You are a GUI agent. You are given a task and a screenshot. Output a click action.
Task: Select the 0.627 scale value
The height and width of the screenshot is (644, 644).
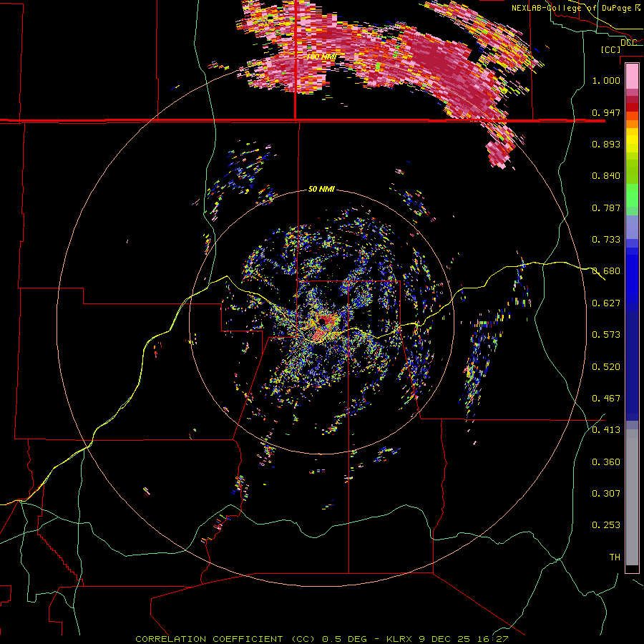(x=606, y=303)
